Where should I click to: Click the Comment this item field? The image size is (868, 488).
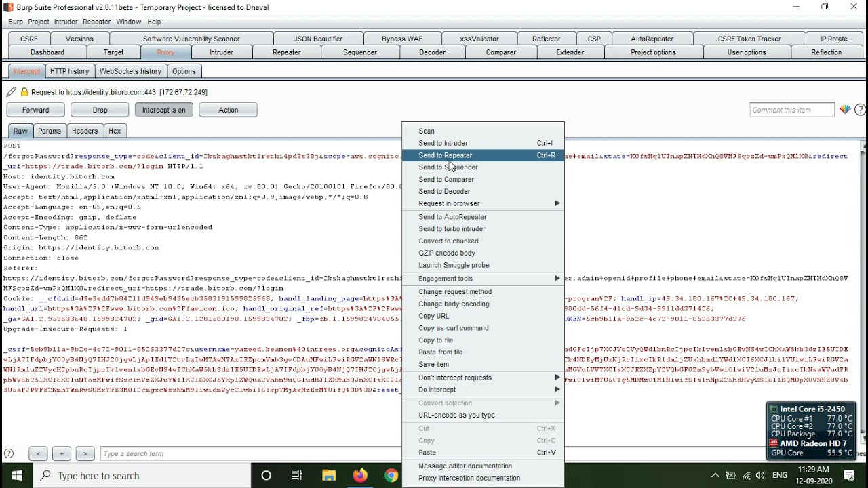coord(792,110)
